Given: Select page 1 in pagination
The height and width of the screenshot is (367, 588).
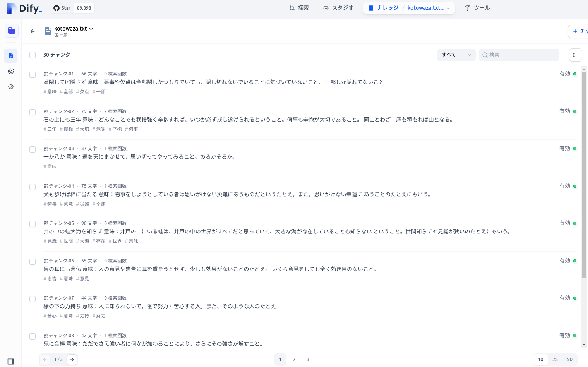Looking at the screenshot, I should coord(280,360).
